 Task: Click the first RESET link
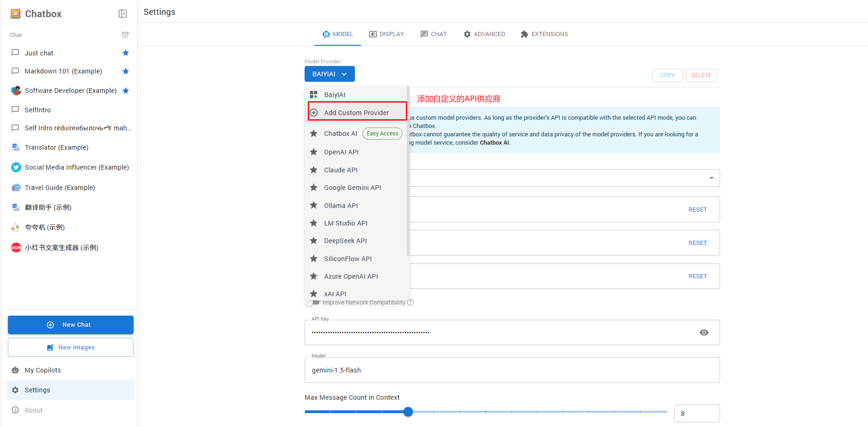point(697,209)
